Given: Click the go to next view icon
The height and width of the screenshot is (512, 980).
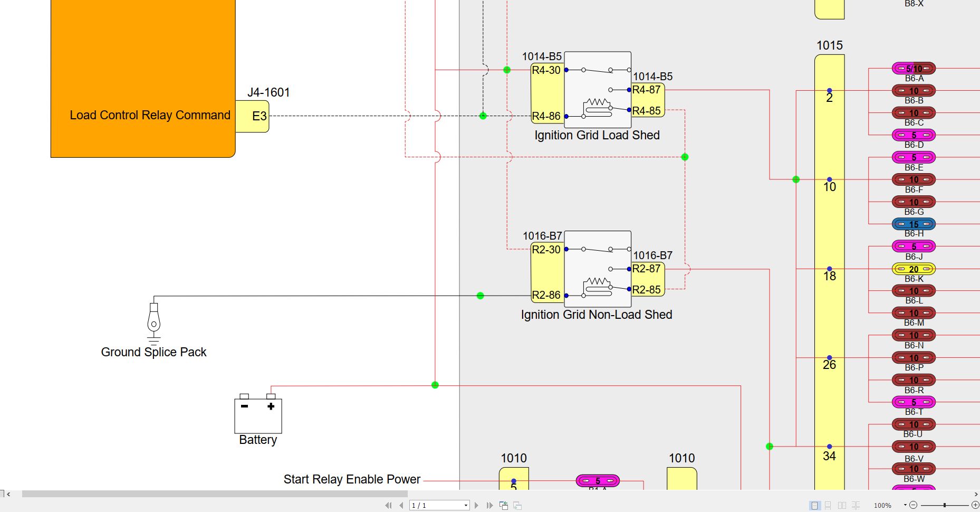Looking at the screenshot, I should 517,506.
